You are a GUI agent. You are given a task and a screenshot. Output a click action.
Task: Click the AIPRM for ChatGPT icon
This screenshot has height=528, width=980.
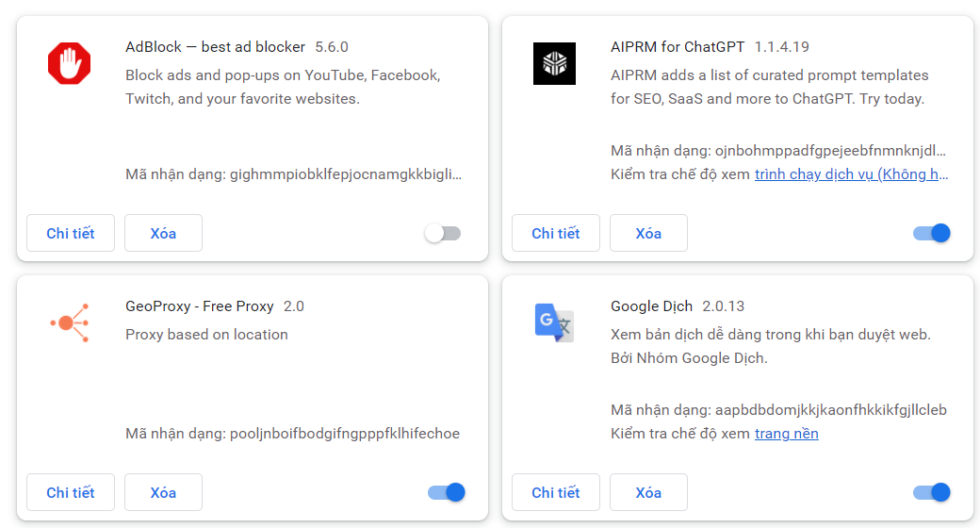[x=554, y=63]
